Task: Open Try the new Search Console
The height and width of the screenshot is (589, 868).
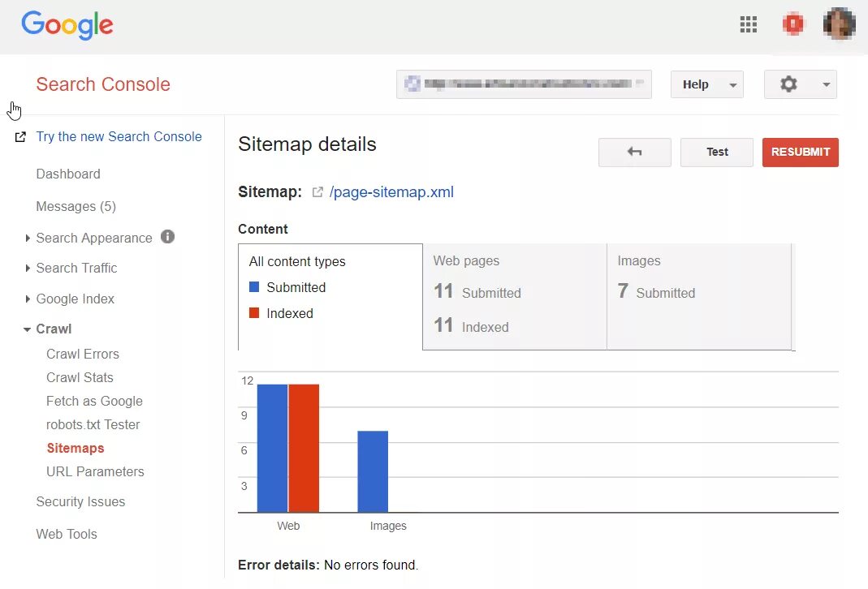Action: click(x=119, y=136)
